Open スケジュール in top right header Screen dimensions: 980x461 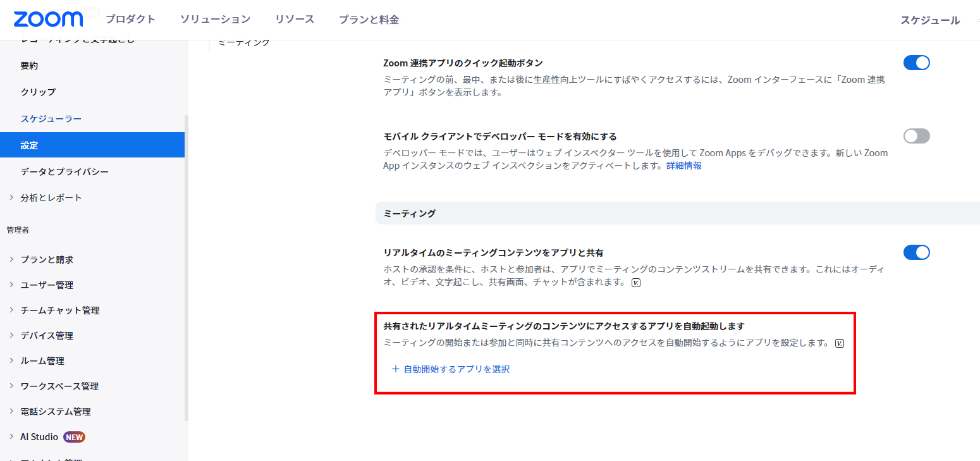click(929, 20)
